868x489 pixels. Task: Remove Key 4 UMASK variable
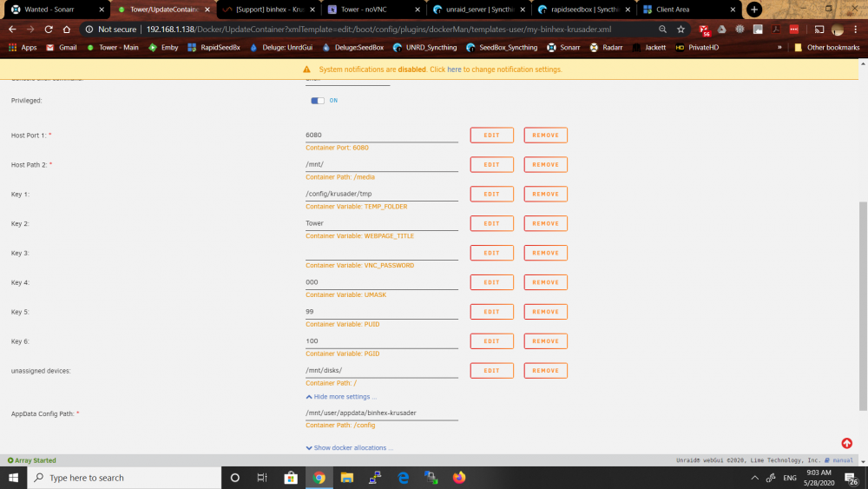(545, 282)
